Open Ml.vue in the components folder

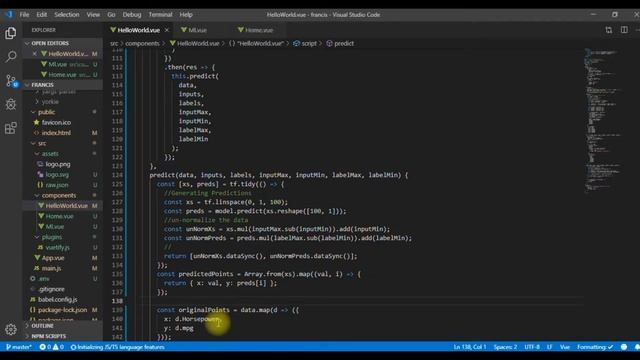(x=55, y=227)
